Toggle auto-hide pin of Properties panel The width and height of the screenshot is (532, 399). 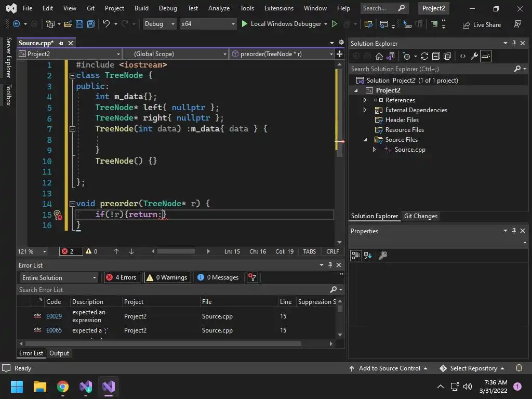coord(514,231)
